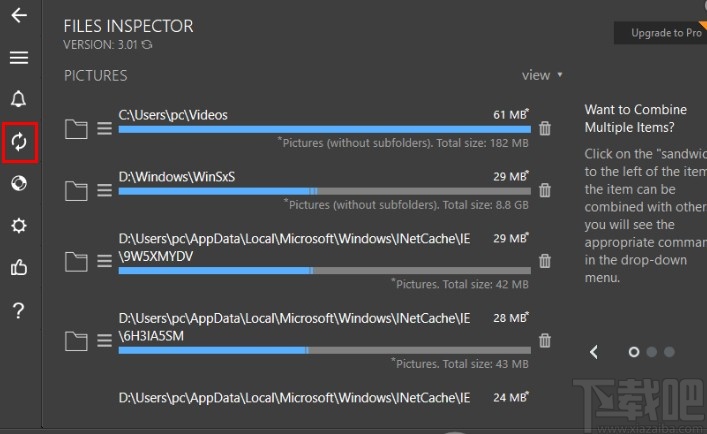Expand the view dropdown
707x434 pixels.
(x=542, y=75)
